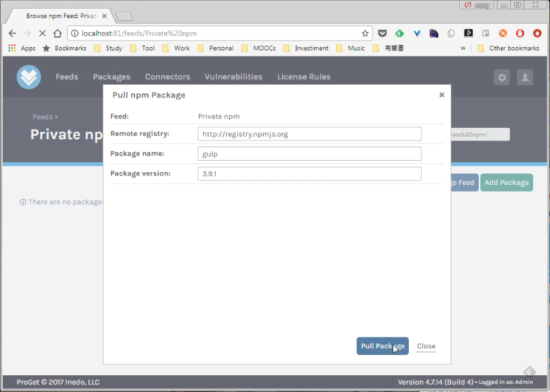Click the Private npm feed value text
Screen dimensions: 550x392
[x=219, y=116]
